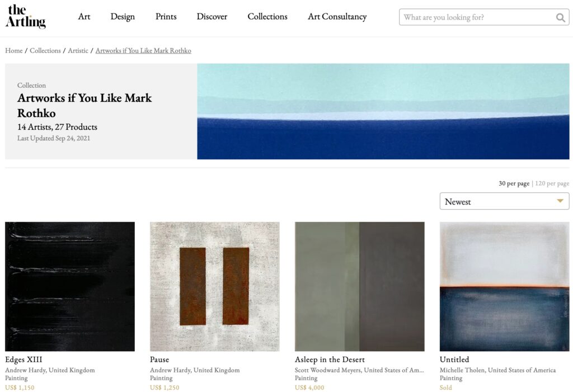Open Asleep in the Desert artwork thumbnail
The height and width of the screenshot is (392, 573).
coord(360,286)
